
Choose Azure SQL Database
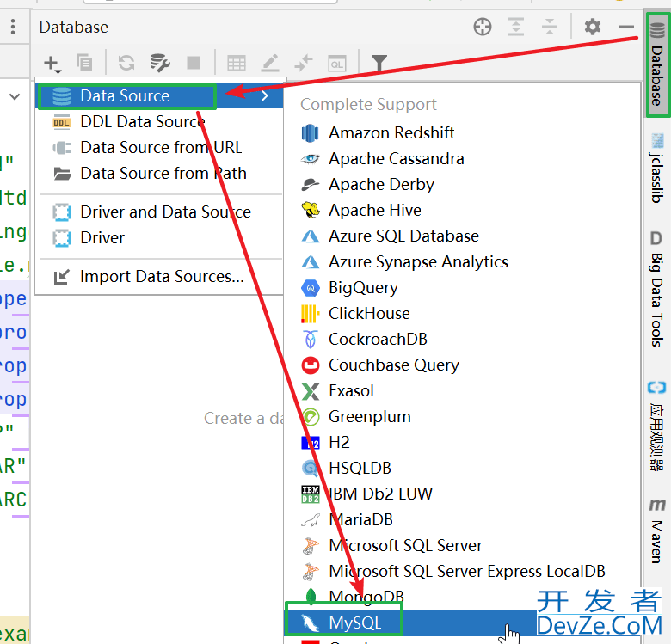462,236
